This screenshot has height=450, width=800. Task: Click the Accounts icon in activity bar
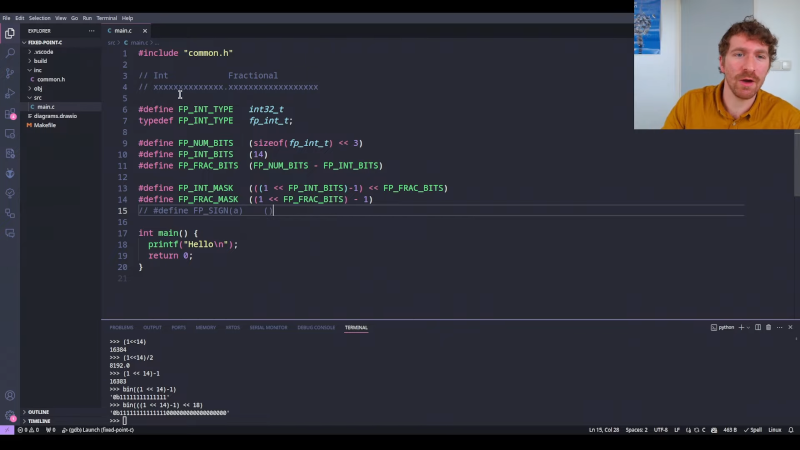pyautogui.click(x=10, y=395)
